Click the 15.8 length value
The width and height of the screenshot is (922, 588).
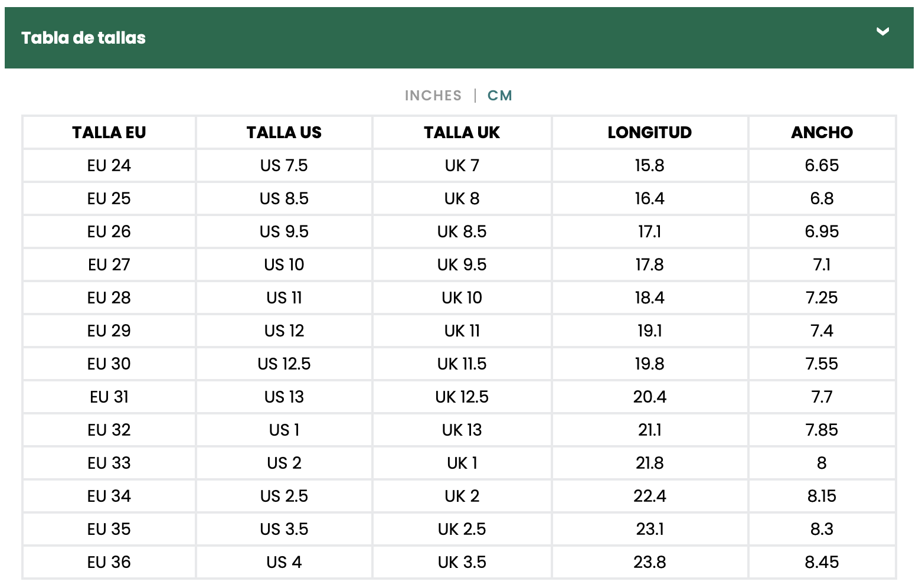point(649,165)
